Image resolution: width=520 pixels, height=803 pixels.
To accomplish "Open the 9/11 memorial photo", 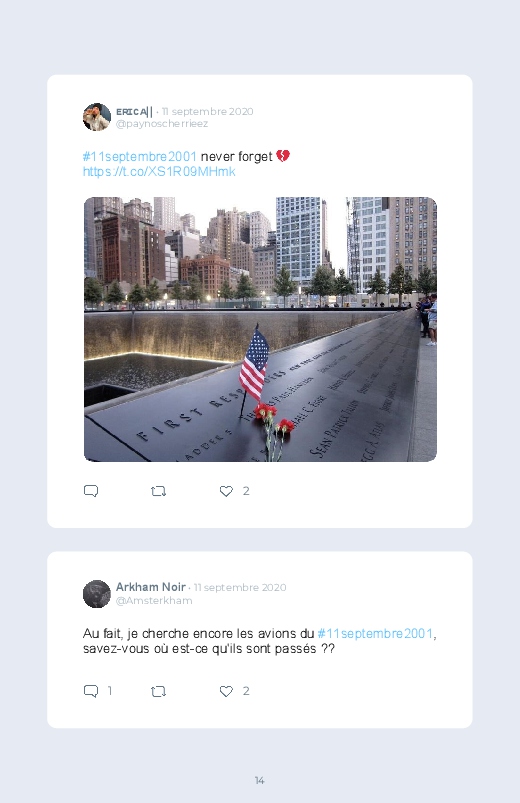I will pos(260,329).
